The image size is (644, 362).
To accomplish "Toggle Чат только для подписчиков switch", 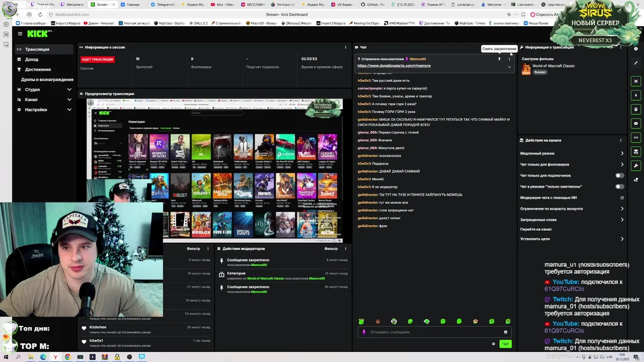I will pyautogui.click(x=620, y=175).
